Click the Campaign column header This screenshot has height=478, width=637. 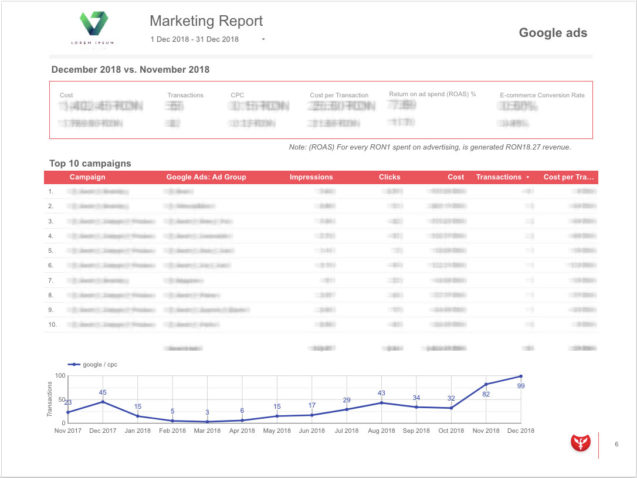point(87,177)
